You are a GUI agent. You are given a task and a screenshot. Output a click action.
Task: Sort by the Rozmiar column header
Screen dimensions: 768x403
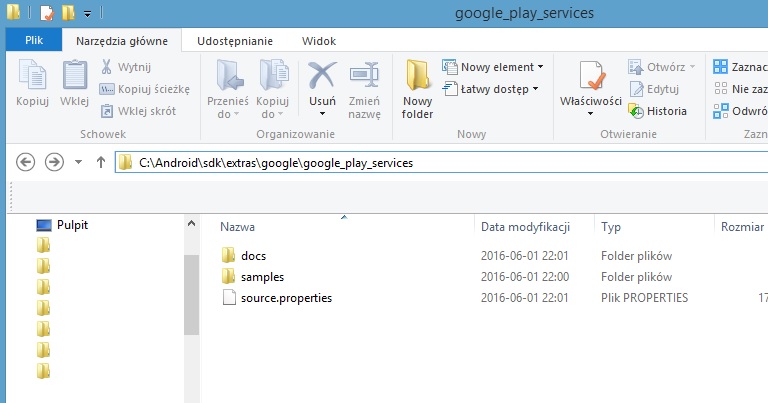point(742,227)
